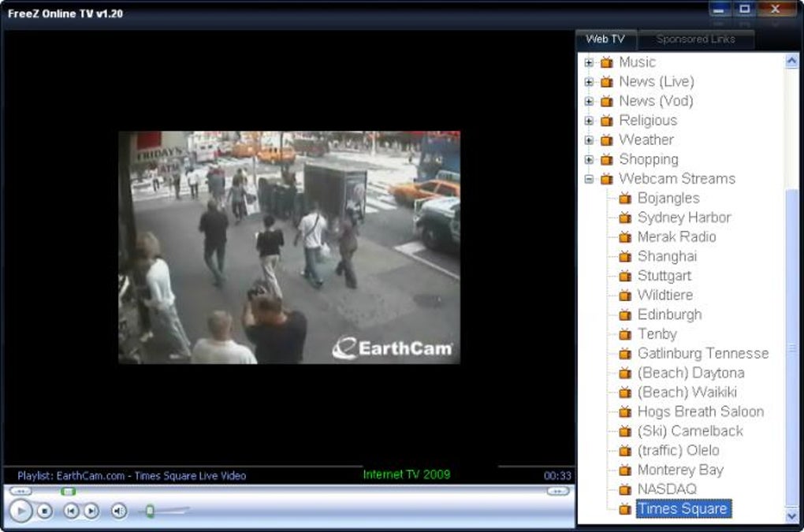Click the TV icon beside Edinburgh
Viewport: 804px width, 532px height.
(625, 315)
